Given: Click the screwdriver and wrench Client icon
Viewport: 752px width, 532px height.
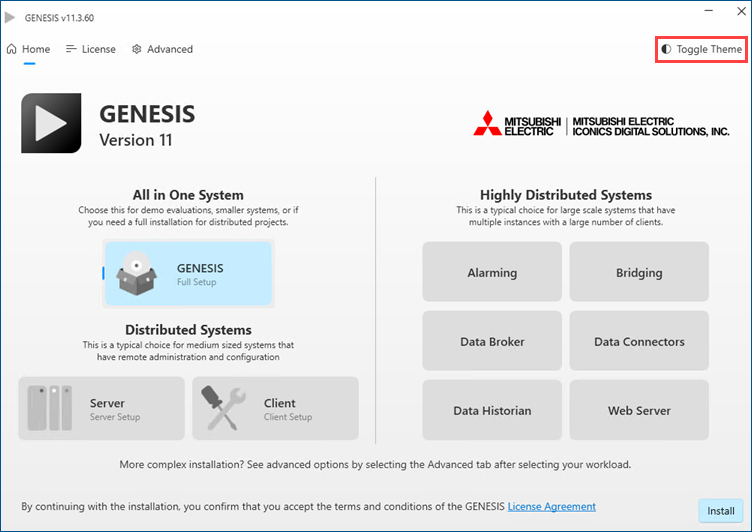Looking at the screenshot, I should pos(223,408).
